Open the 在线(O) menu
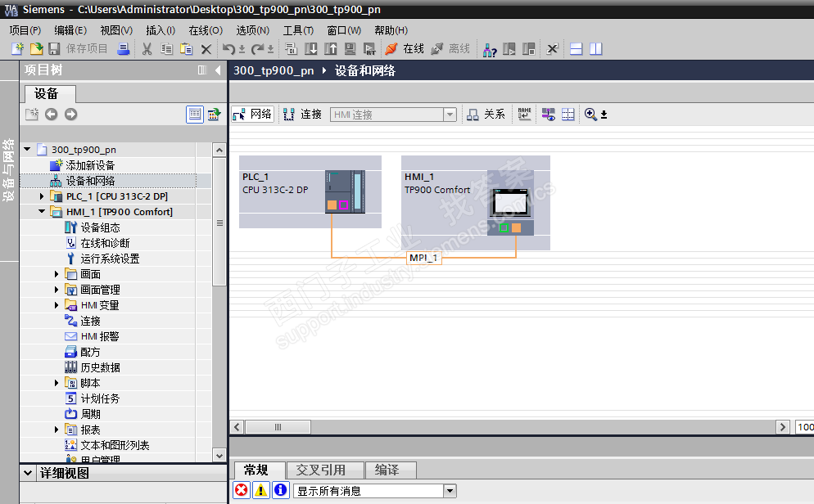 click(x=206, y=30)
